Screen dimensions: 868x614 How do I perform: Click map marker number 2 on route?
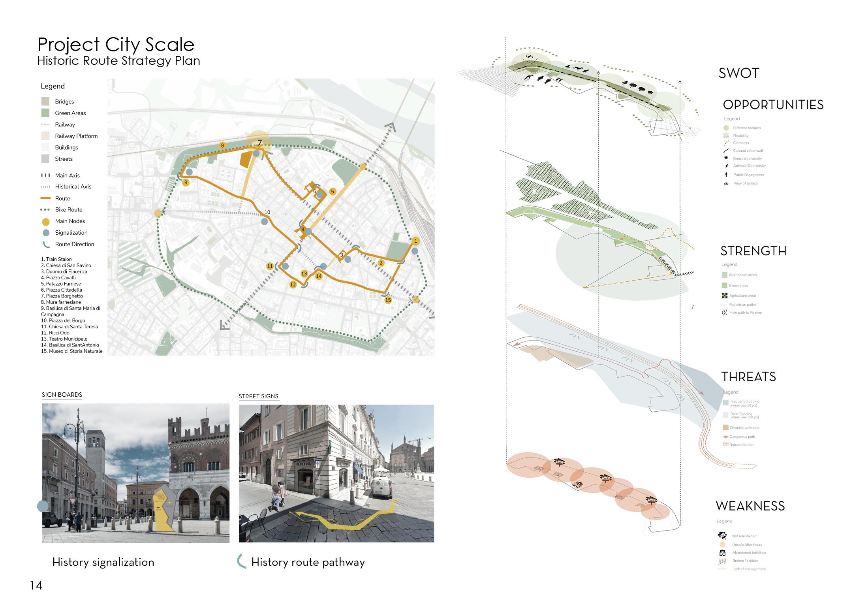pos(381,263)
